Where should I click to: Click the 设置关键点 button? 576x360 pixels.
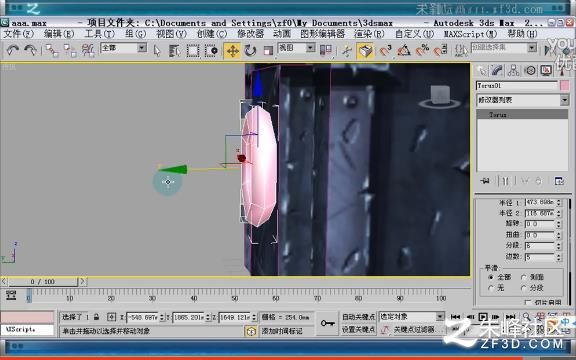coord(359,330)
